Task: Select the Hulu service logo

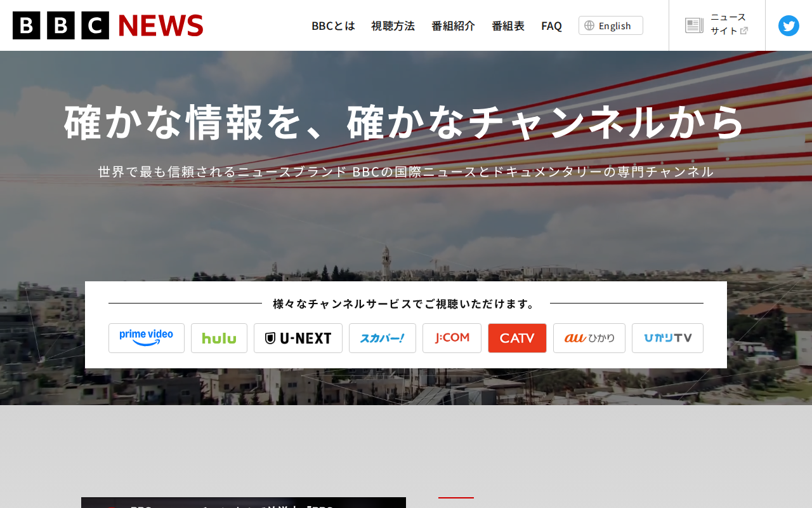Action: coord(219,338)
